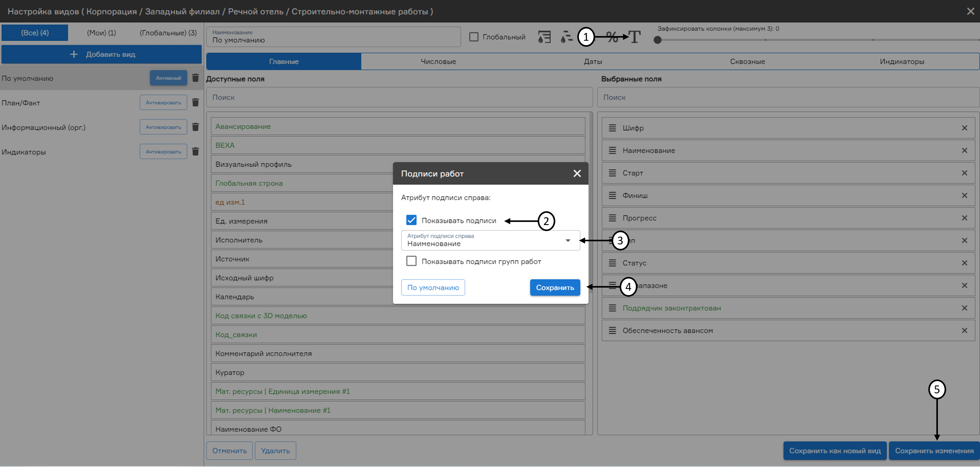Screen dimensions: 980x467
Task: Select Код связки с 3D моделью field
Action: pyautogui.click(x=398, y=316)
